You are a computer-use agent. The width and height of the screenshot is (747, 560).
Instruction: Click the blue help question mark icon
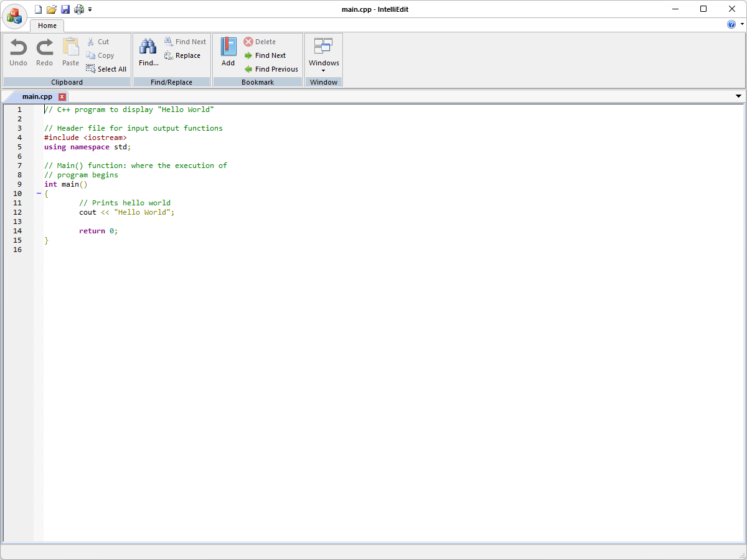[731, 24]
